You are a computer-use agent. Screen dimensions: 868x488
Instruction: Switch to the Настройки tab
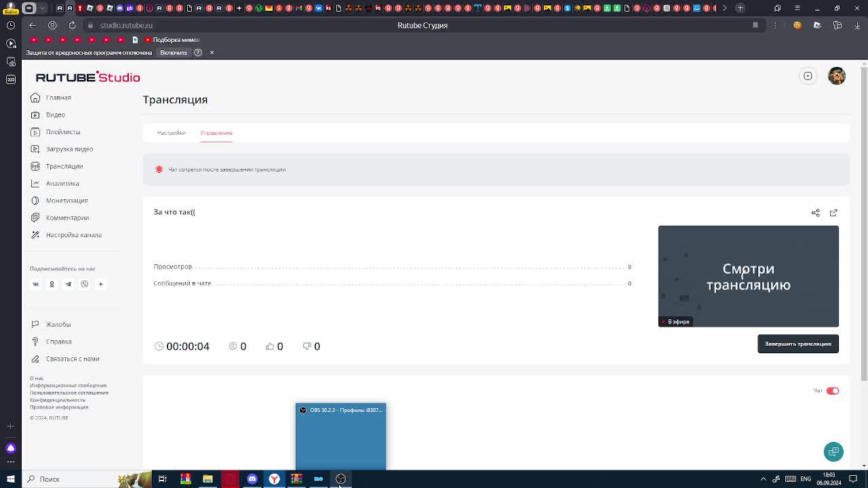171,133
